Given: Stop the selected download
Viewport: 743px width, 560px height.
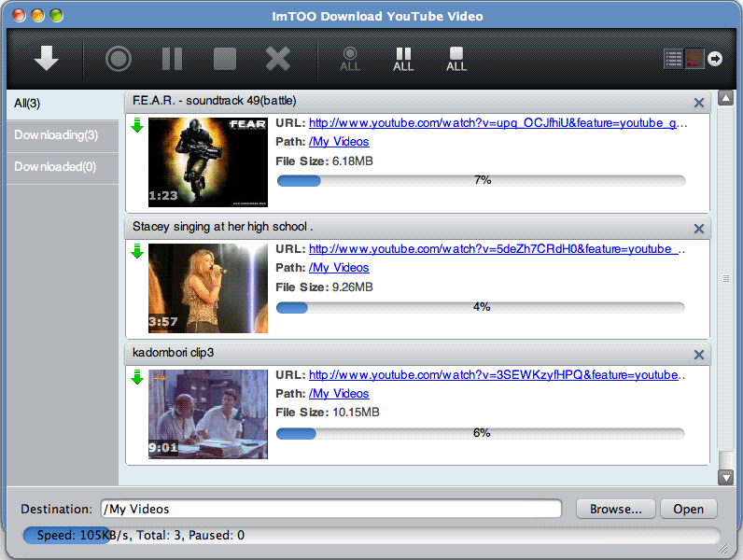Looking at the screenshot, I should (225, 59).
